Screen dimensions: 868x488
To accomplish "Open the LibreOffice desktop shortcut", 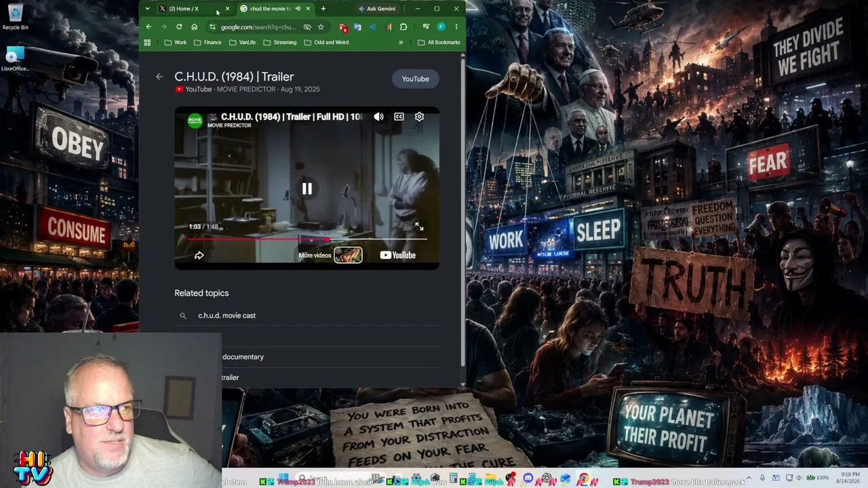I will pyautogui.click(x=15, y=59).
